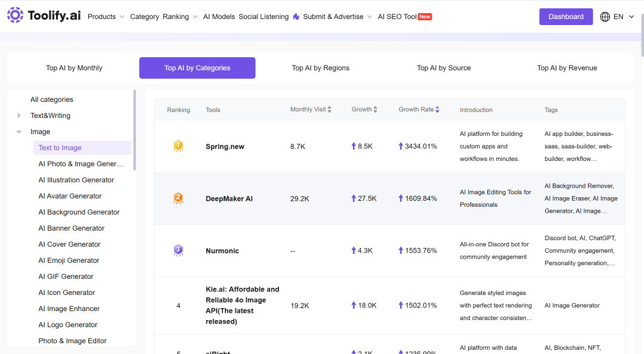644x354 pixels.
Task: Click the growth arrow next to 8.5K
Action: [x=354, y=146]
